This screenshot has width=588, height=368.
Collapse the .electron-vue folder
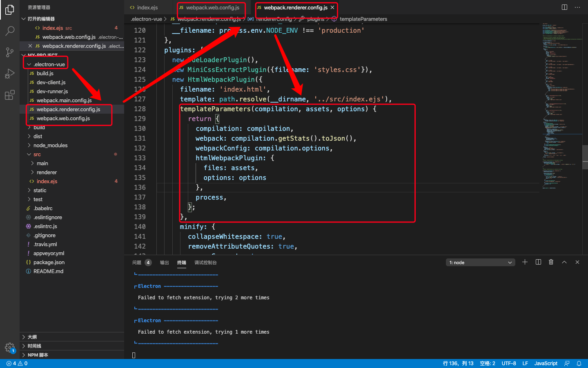pyautogui.click(x=72, y=64)
